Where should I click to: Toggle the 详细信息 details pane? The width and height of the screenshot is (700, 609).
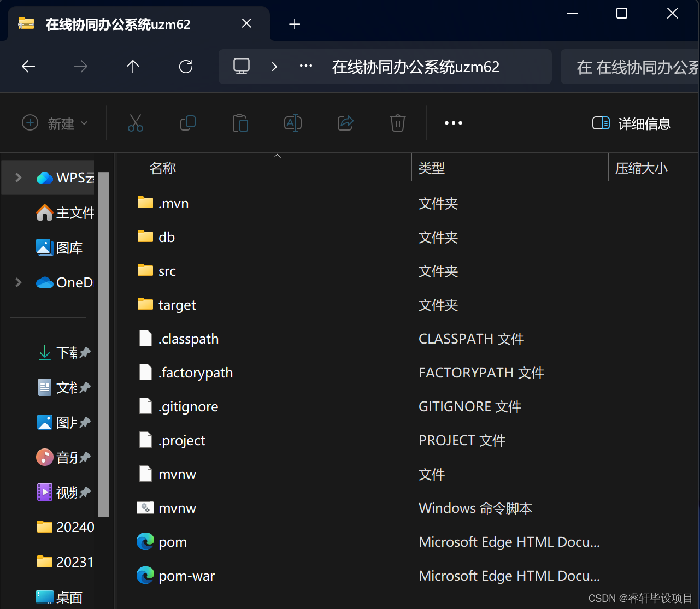(631, 123)
